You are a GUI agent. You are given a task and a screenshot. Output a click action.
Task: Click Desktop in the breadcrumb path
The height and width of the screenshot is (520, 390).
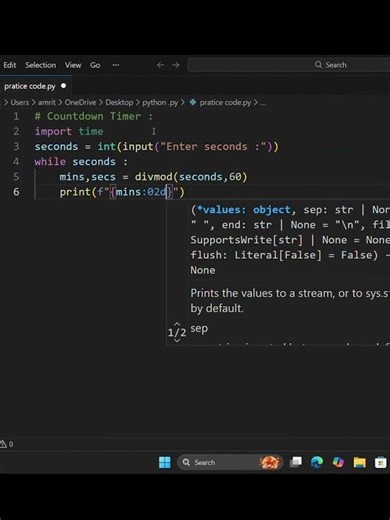pos(119,102)
